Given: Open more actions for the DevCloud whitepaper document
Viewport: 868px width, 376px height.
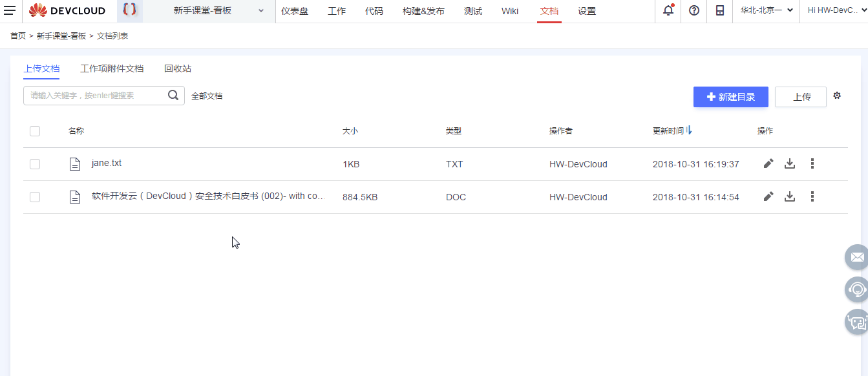Looking at the screenshot, I should (812, 196).
